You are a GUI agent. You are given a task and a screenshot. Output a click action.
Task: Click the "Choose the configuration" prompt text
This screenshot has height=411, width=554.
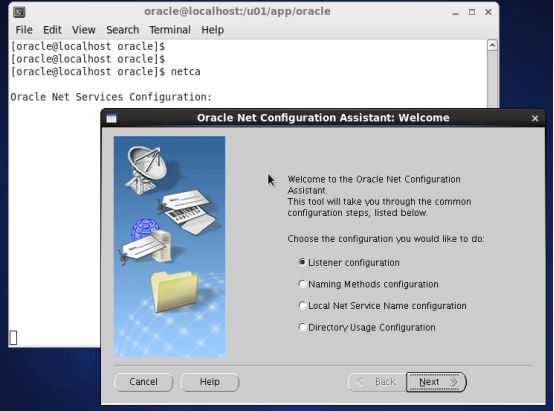tap(386, 239)
